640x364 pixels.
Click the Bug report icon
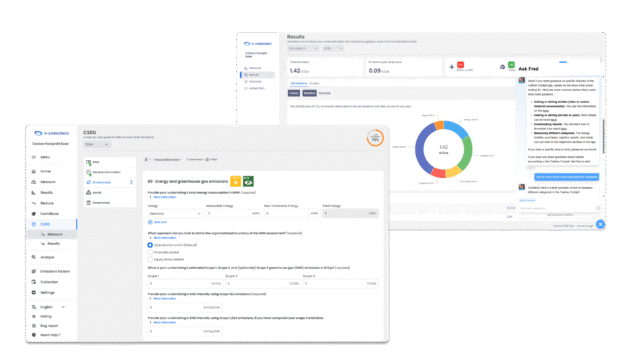click(34, 326)
